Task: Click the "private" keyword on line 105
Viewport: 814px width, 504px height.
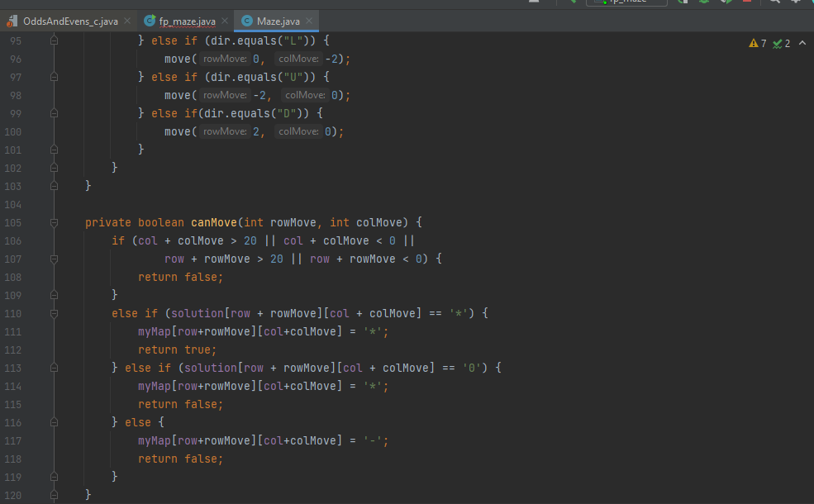Action: point(108,223)
